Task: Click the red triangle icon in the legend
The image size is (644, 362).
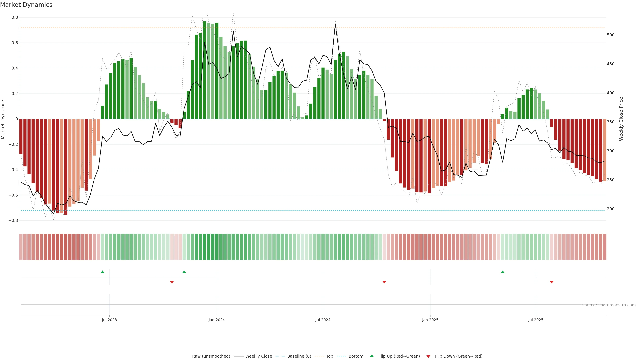Action: [x=428, y=356]
